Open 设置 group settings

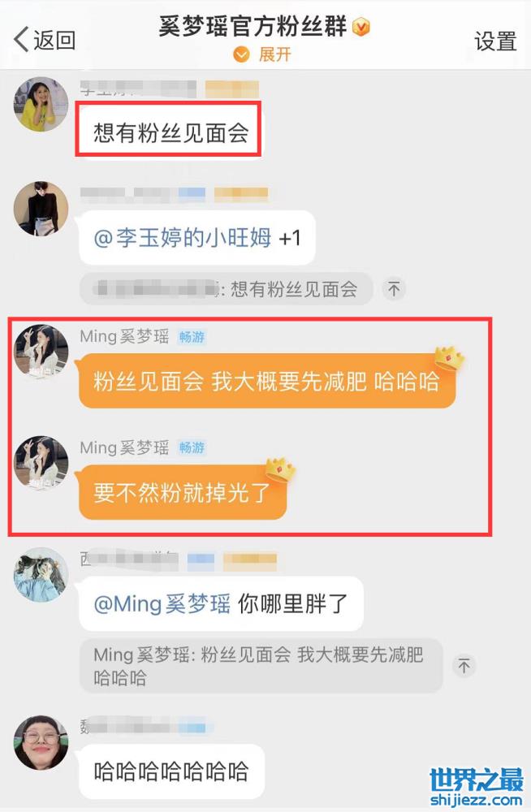495,41
